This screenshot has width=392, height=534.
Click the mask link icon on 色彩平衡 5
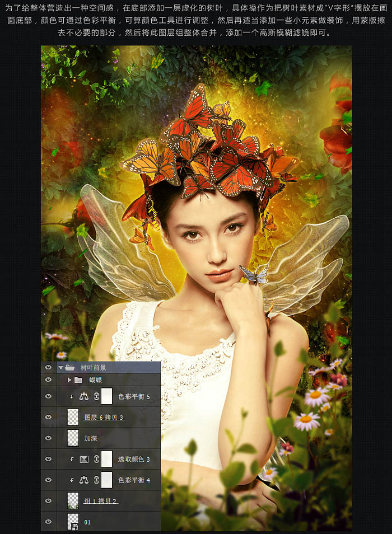[96, 396]
